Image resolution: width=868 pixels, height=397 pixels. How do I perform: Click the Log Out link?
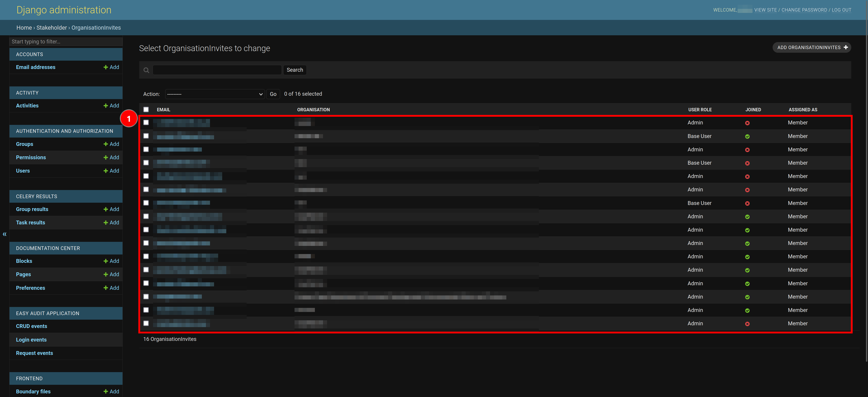tap(841, 10)
